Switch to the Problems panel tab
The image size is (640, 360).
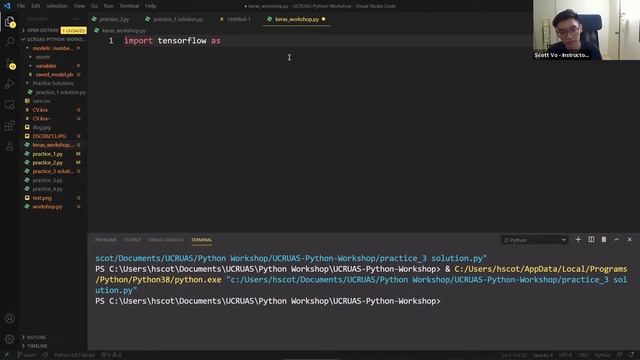click(106, 240)
